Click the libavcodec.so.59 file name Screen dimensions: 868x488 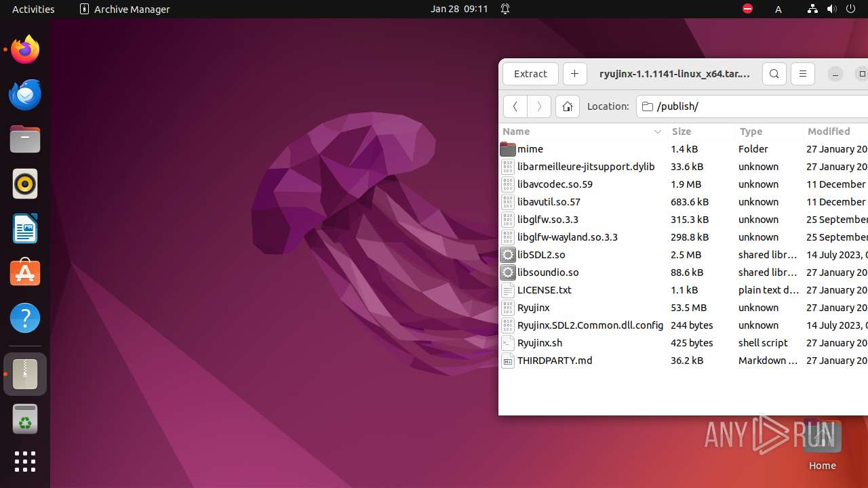click(555, 184)
